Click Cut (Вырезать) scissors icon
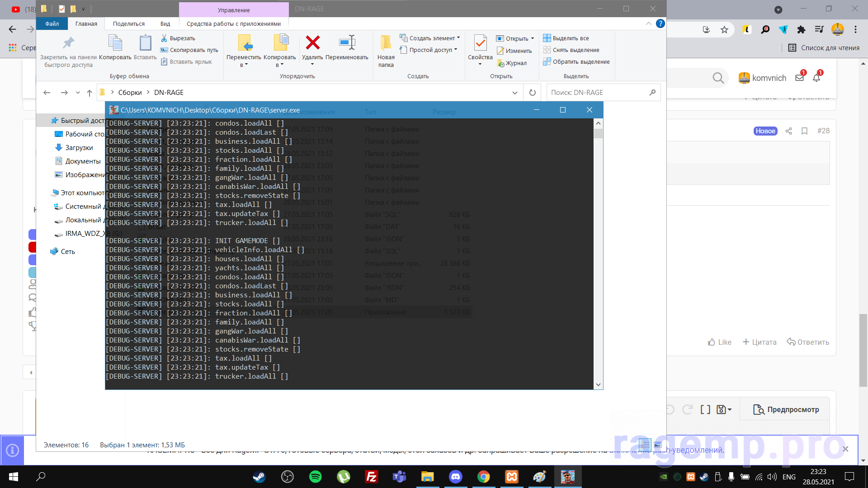Image resolution: width=868 pixels, height=488 pixels. pos(164,38)
